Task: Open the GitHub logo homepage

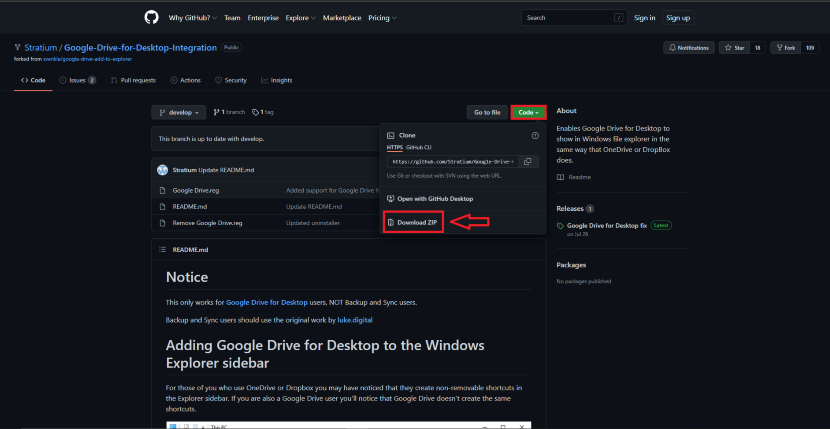Action: pyautogui.click(x=151, y=17)
